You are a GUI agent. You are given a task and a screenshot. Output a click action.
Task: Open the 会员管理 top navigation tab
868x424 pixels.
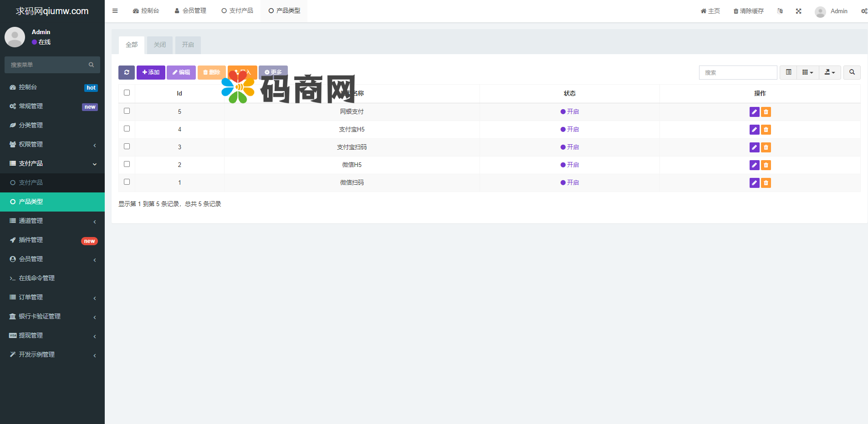[x=190, y=11]
